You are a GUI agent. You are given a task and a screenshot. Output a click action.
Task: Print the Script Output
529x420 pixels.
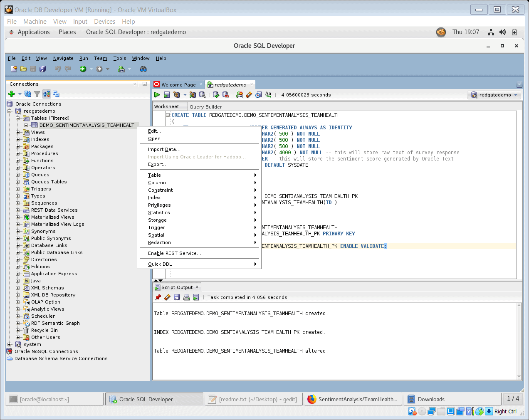coord(186,297)
